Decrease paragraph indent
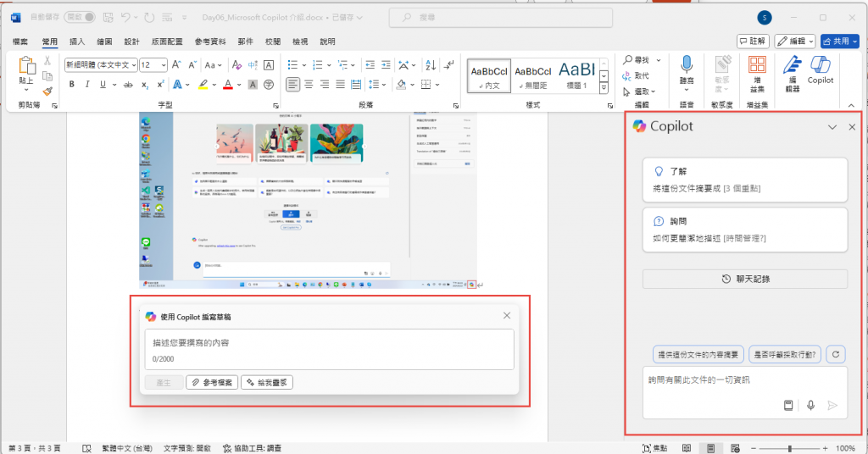 (370, 65)
